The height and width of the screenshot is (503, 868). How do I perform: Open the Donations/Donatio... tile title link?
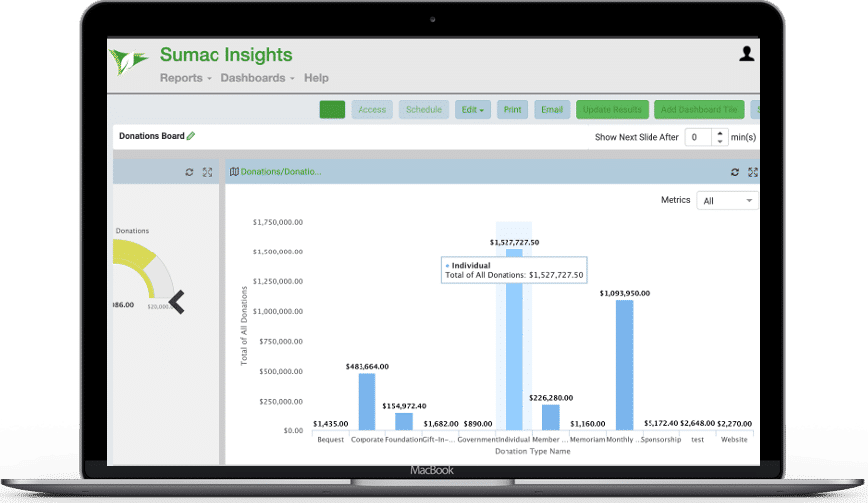(281, 172)
